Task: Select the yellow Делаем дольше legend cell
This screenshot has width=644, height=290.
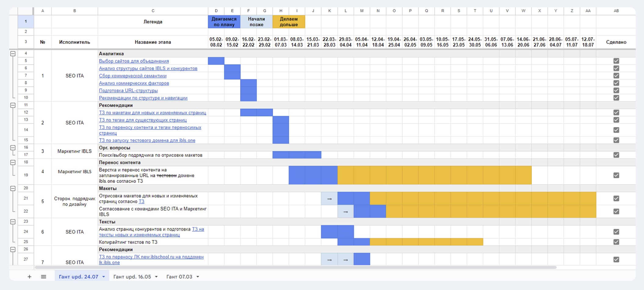Action: coord(288,22)
